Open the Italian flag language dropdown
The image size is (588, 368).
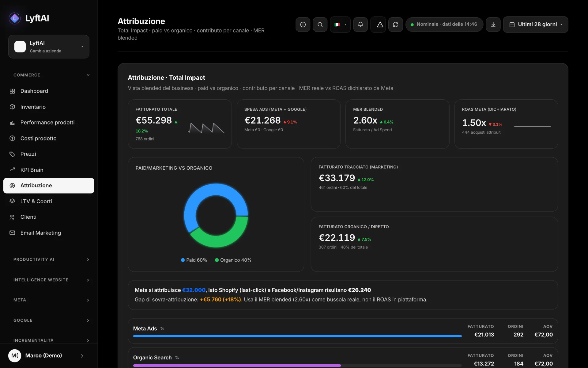coord(340,25)
